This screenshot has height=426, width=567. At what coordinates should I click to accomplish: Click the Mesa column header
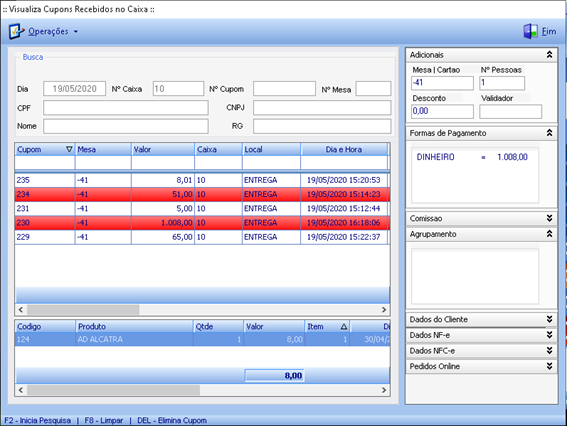[103, 149]
